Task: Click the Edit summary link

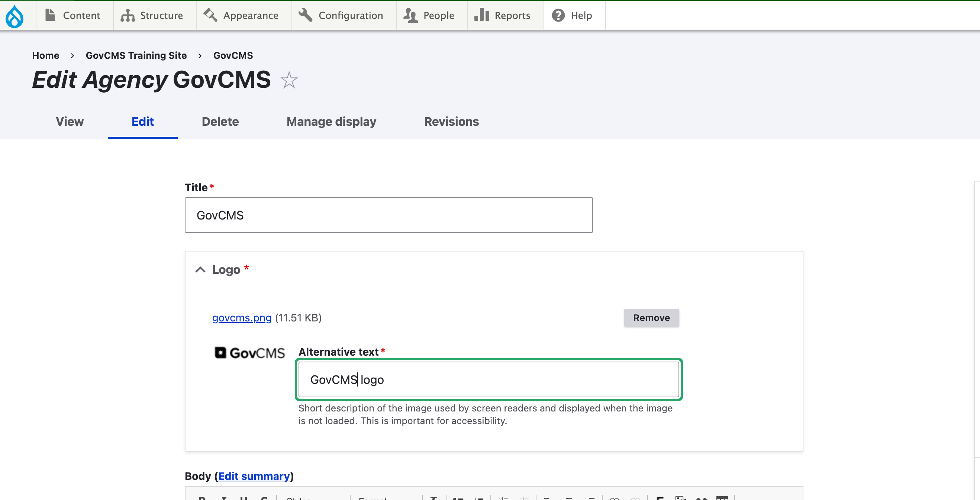Action: (254, 476)
